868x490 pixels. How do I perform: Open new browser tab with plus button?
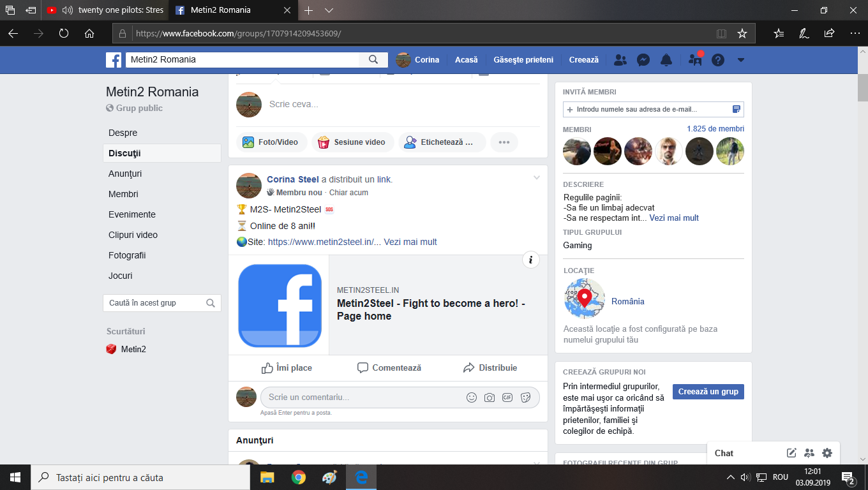(x=309, y=10)
